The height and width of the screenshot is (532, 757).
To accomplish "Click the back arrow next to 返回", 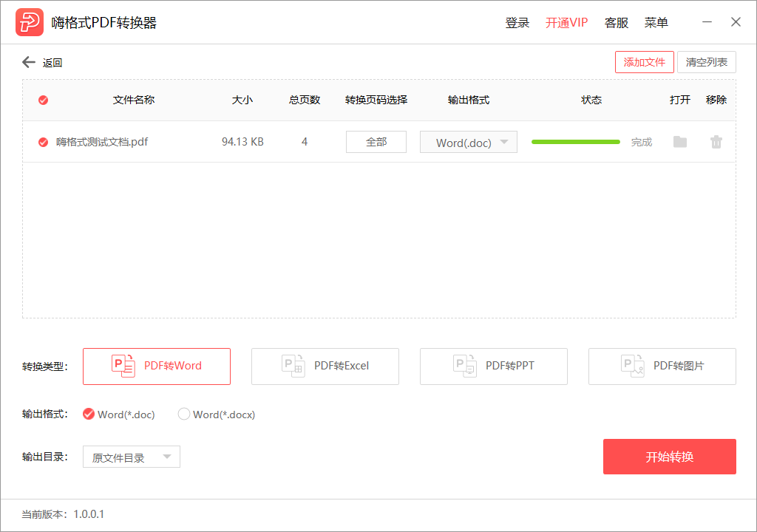I will tap(27, 62).
